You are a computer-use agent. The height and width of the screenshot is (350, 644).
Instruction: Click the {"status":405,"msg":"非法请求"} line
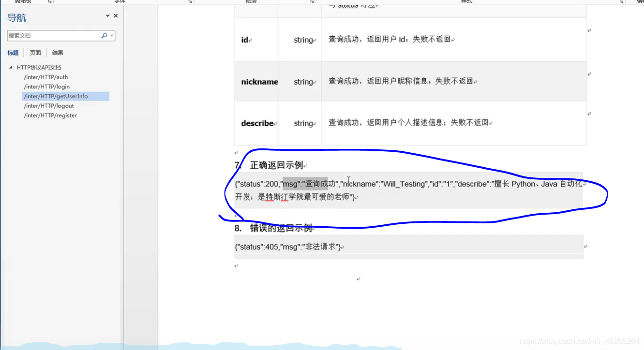pos(288,247)
